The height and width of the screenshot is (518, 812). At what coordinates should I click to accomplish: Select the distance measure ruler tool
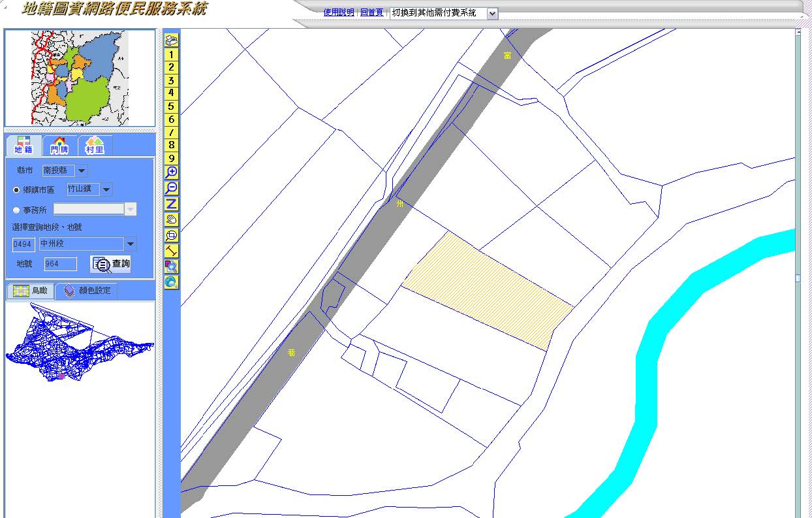coord(171,251)
